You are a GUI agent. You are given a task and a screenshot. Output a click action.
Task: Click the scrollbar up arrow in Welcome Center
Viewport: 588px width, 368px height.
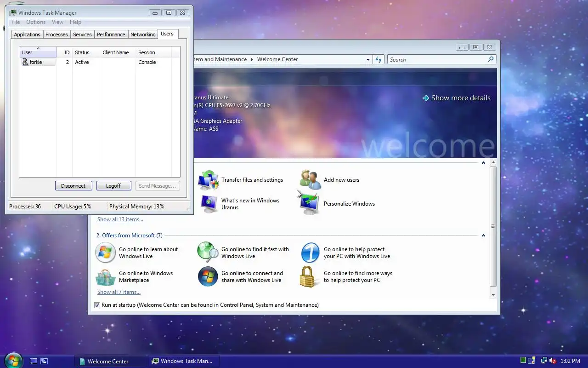click(x=493, y=162)
